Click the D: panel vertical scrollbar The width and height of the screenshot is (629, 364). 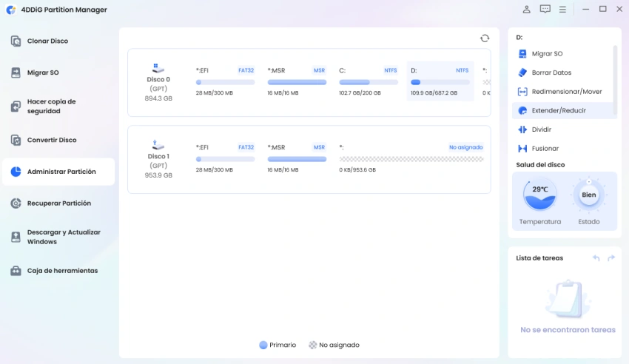click(615, 80)
